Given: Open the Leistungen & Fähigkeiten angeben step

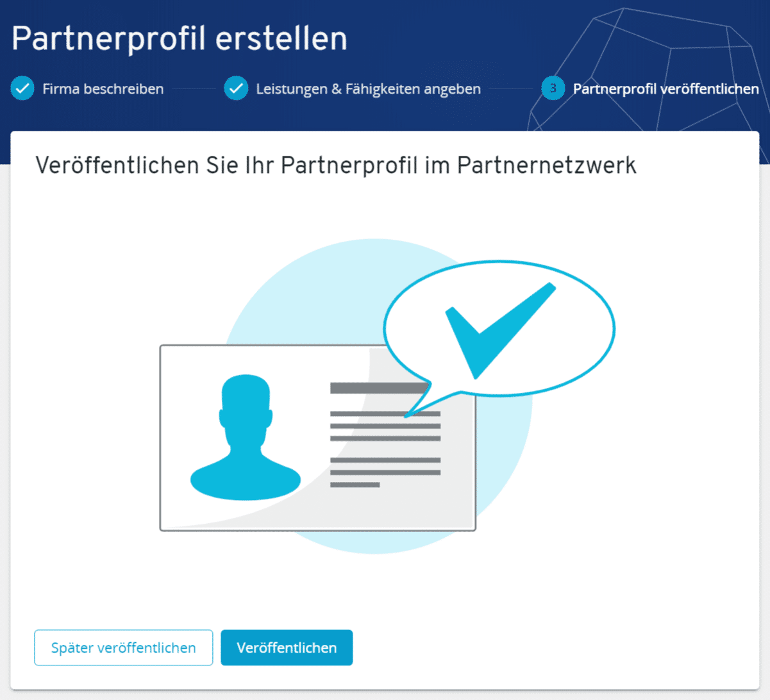Looking at the screenshot, I should pos(368,89).
